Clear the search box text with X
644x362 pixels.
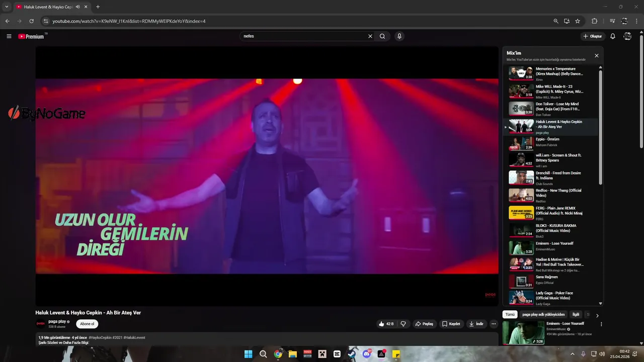[x=370, y=36]
